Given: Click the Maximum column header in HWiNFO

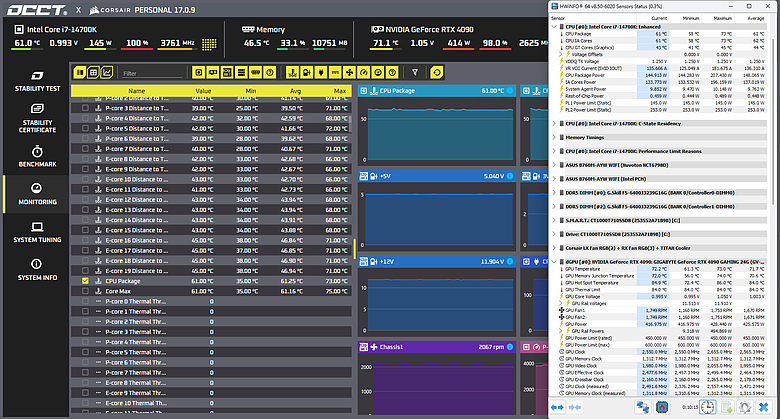Looking at the screenshot, I should pos(723,18).
